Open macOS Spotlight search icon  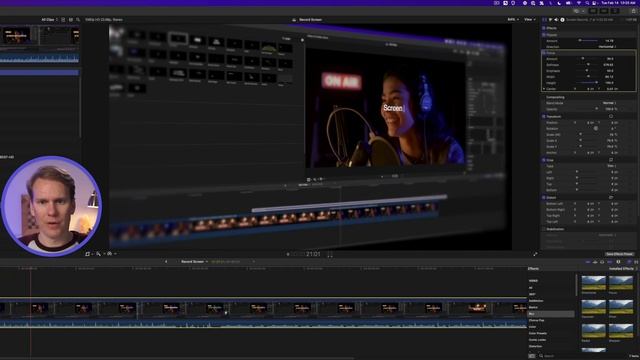(587, 3)
